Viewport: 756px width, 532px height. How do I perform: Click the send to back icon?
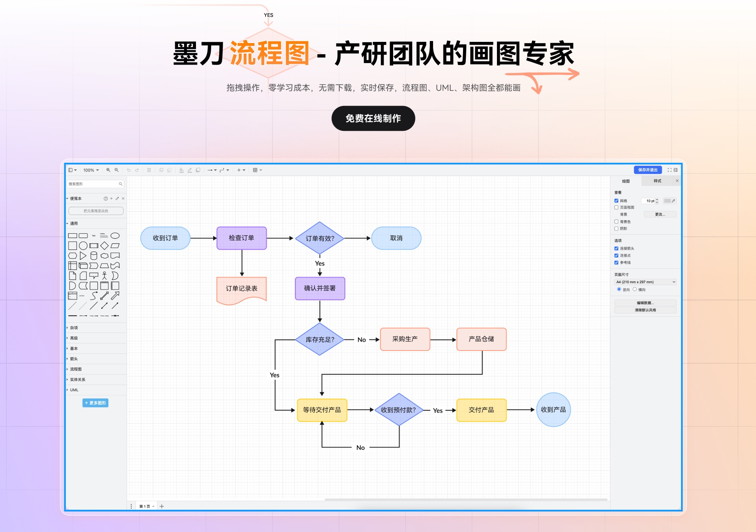(169, 170)
